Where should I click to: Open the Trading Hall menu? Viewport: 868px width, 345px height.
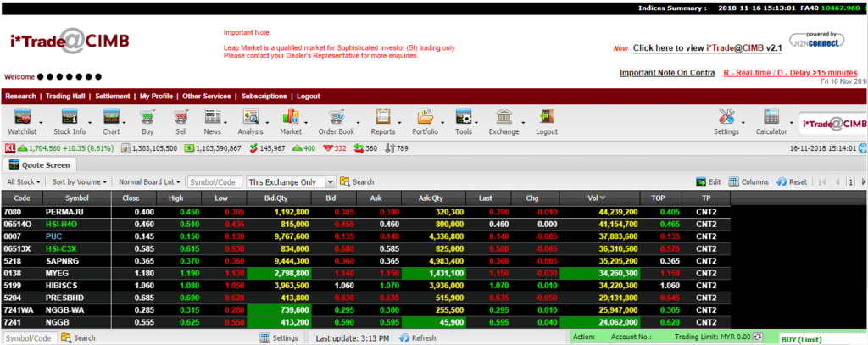coord(65,97)
